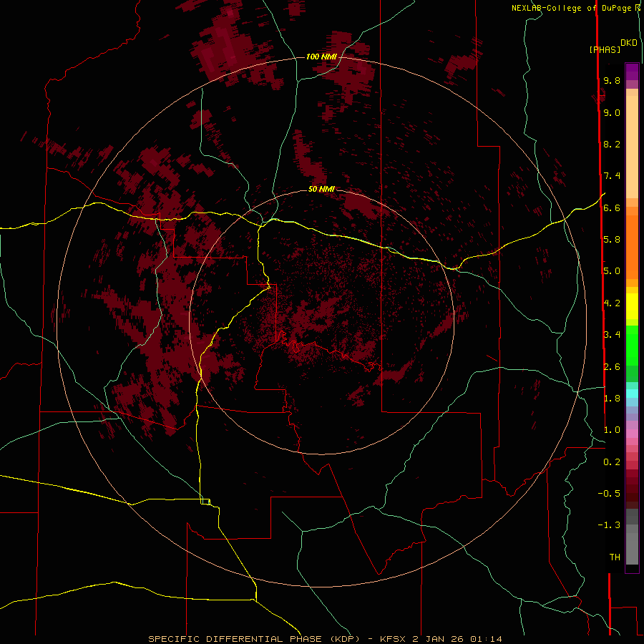644x644 pixels.
Task: Click the 2 JAN 26 date in caption
Action: (x=438, y=639)
